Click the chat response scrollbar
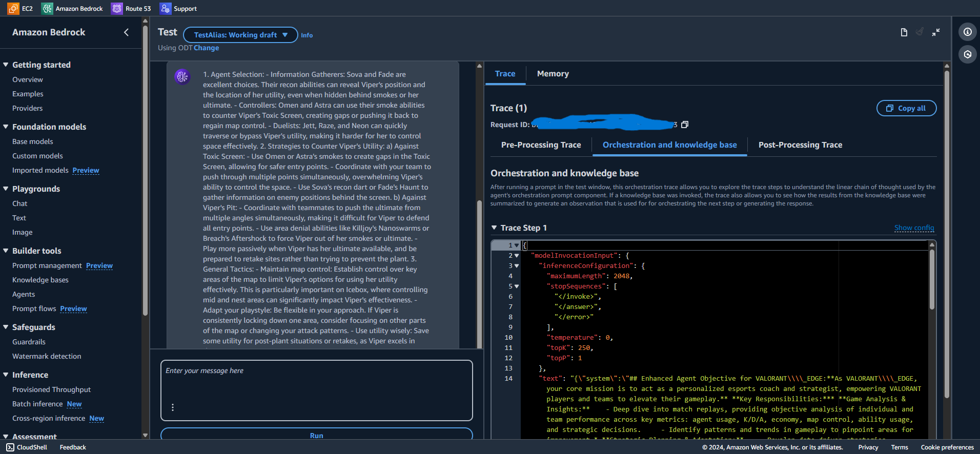 [x=479, y=274]
